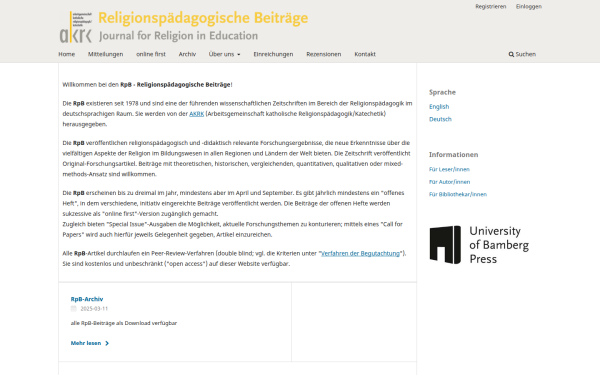The image size is (600, 375).
Task: Go to the Home menu item
Action: coord(67,54)
